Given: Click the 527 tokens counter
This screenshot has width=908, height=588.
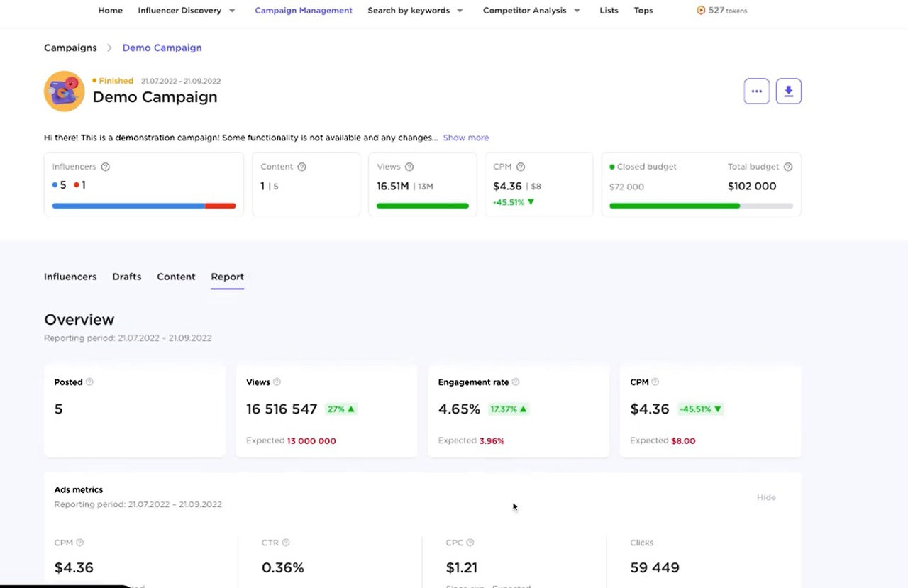Looking at the screenshot, I should pos(727,11).
